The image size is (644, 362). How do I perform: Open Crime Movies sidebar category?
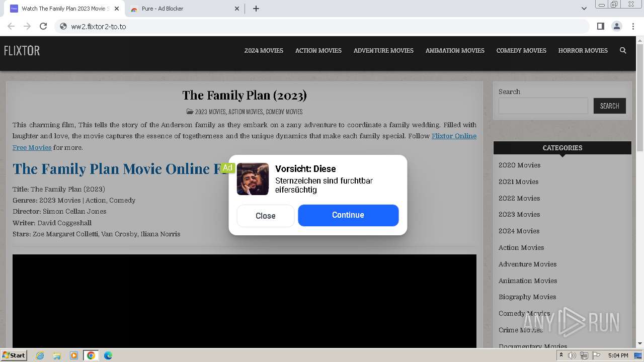click(x=521, y=330)
